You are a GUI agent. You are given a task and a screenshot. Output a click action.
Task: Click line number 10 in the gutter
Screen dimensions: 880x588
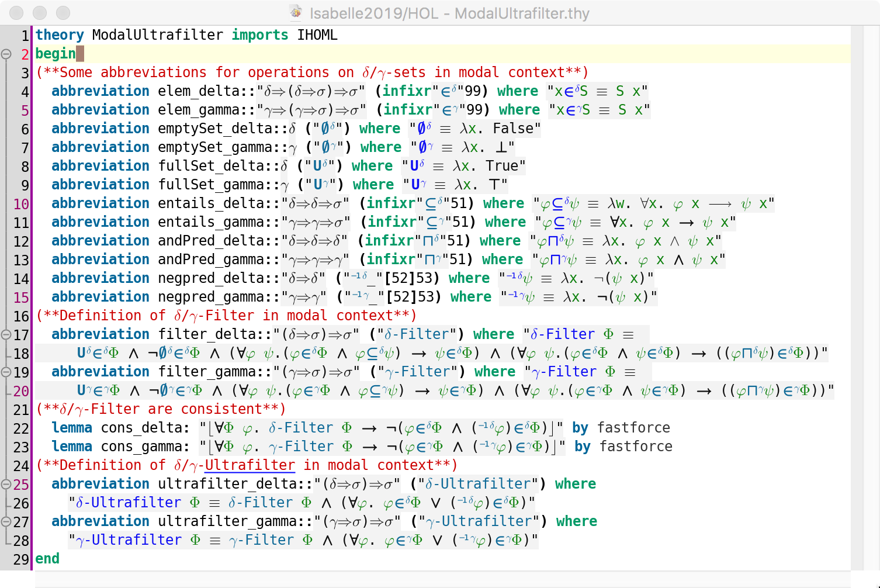tap(21, 204)
